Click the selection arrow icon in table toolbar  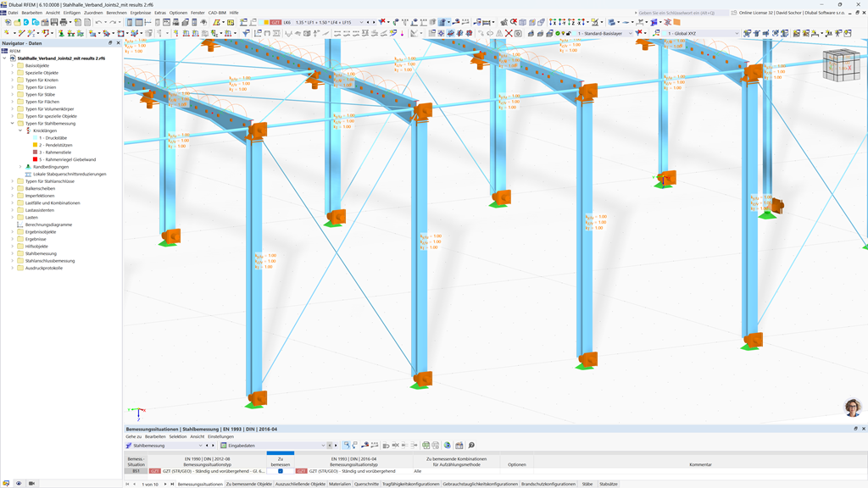346,445
